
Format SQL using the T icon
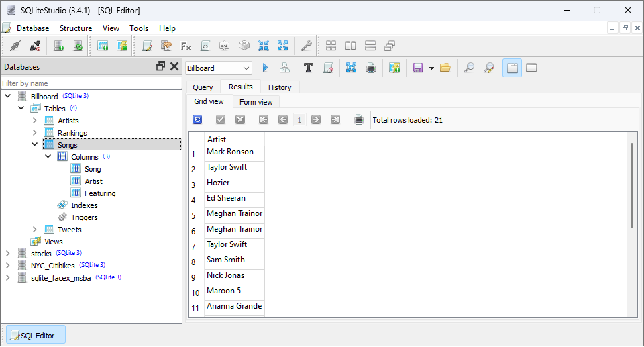tap(309, 68)
